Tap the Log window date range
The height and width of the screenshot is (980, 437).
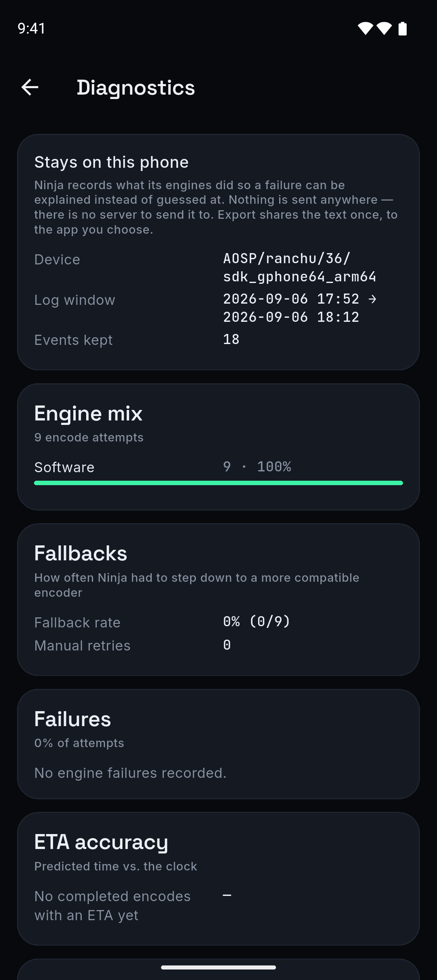(x=300, y=308)
